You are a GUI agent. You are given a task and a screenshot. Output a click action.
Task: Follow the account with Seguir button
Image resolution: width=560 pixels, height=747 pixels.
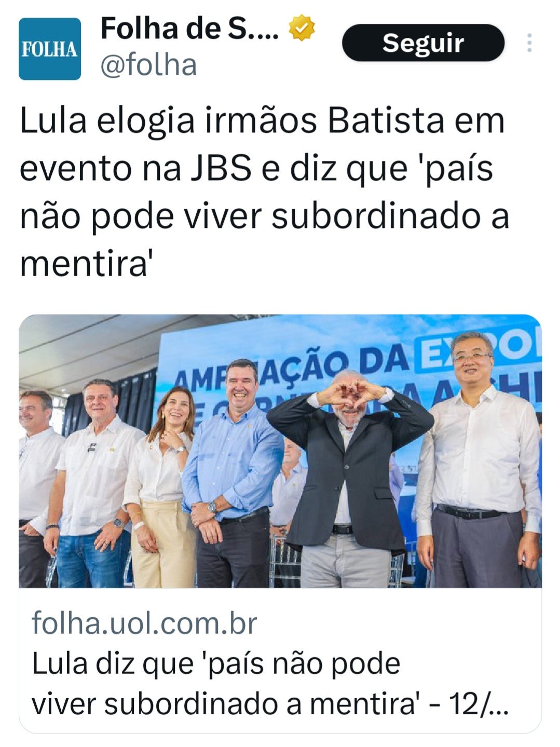(423, 43)
